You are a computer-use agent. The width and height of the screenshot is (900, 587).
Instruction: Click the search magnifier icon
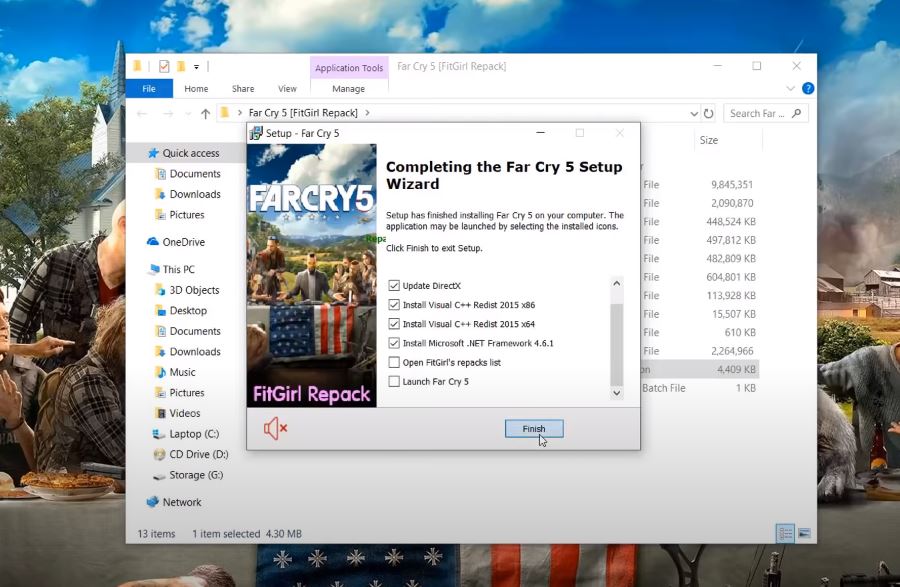coord(797,113)
